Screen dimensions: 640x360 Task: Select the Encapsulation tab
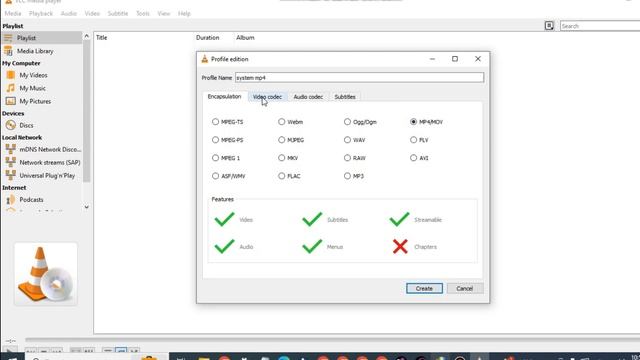(x=224, y=96)
